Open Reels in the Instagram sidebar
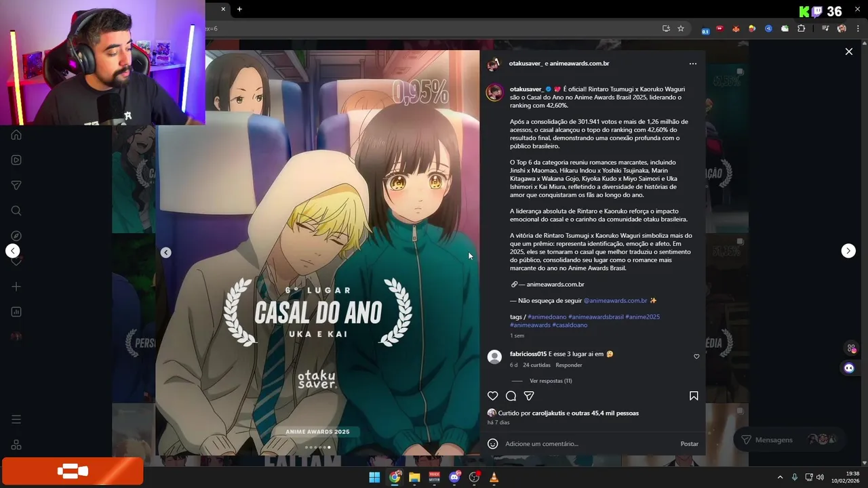Viewport: 868px width, 488px height. click(x=16, y=160)
